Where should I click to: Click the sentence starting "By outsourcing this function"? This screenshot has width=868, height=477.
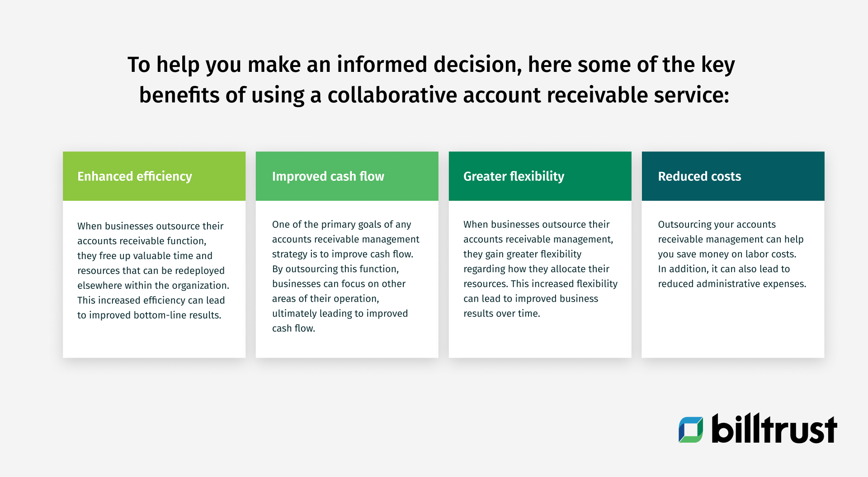[335, 269]
